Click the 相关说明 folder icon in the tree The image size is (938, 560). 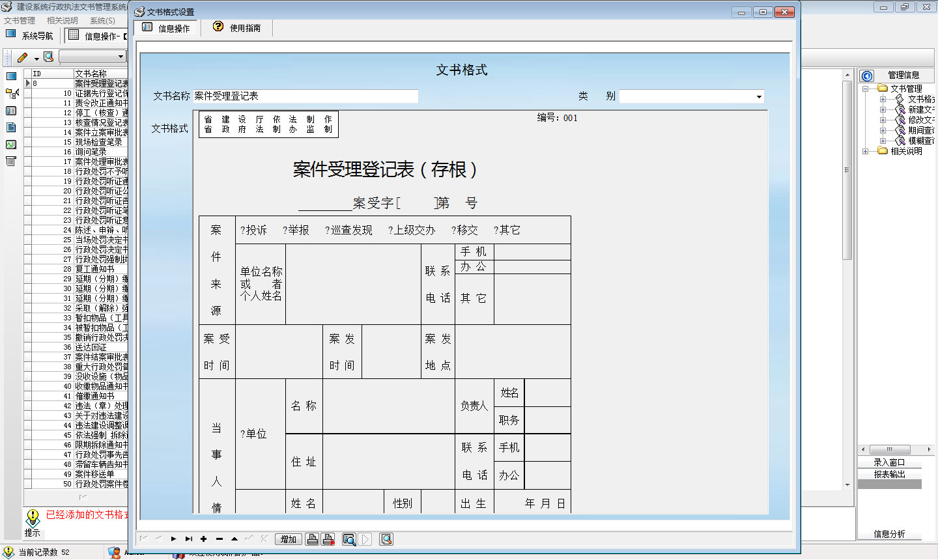pos(883,151)
